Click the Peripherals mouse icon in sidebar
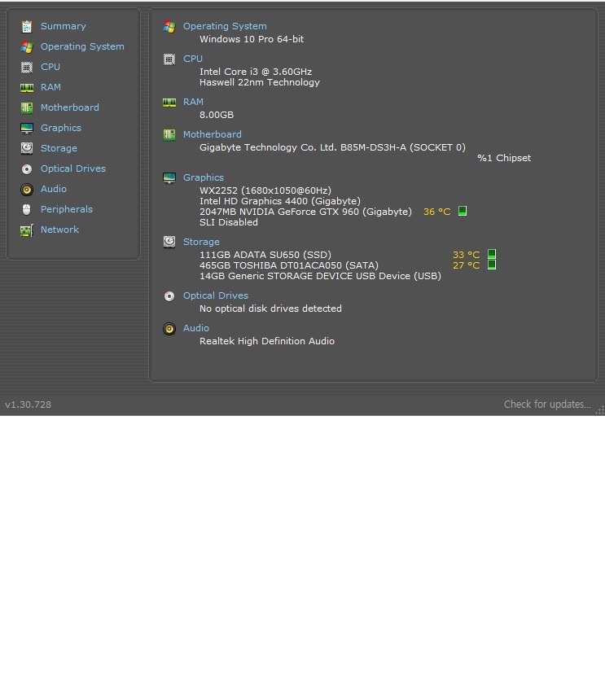605x700 pixels. click(27, 210)
